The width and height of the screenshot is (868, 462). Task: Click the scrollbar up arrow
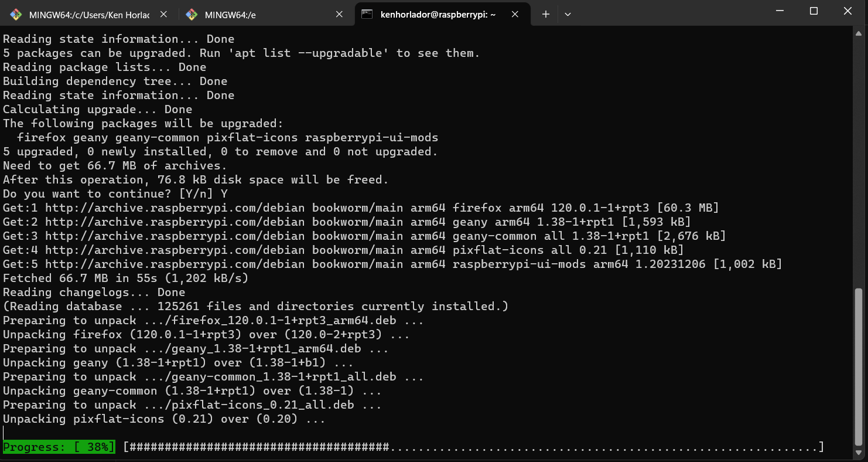(x=859, y=33)
